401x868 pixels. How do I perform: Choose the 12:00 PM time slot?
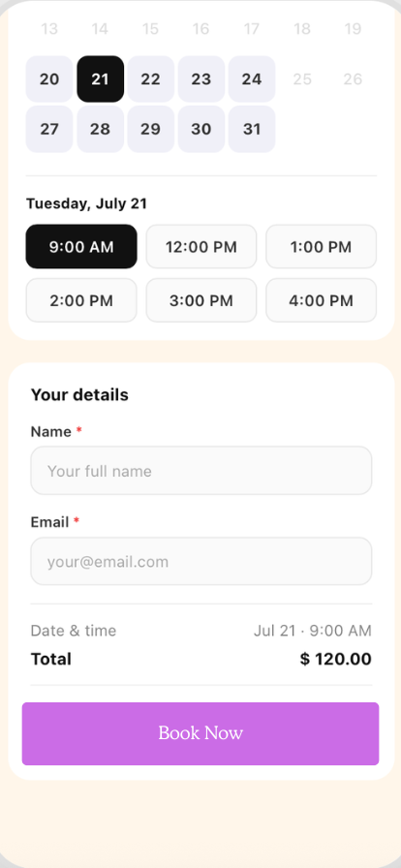coord(201,246)
